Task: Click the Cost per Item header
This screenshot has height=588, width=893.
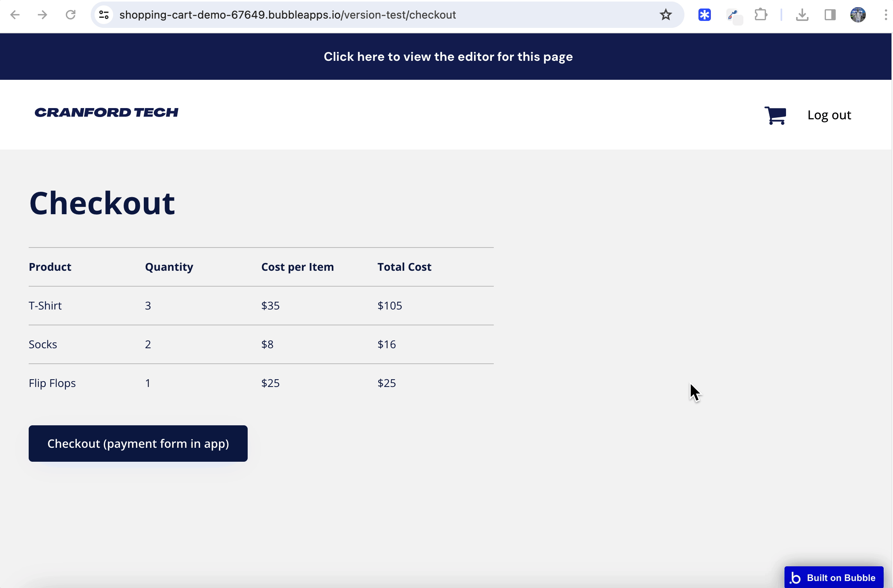Action: click(297, 267)
